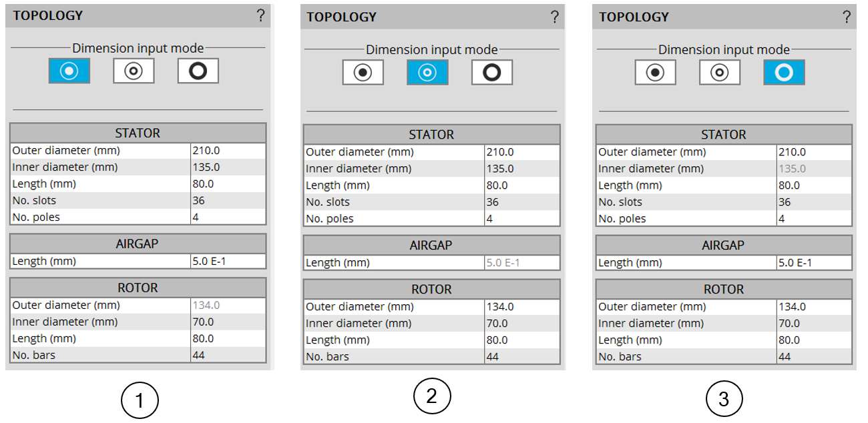The image size is (868, 423).
Task: Select the middle dimension mode icon in panel 1
Action: pyautogui.click(x=134, y=71)
